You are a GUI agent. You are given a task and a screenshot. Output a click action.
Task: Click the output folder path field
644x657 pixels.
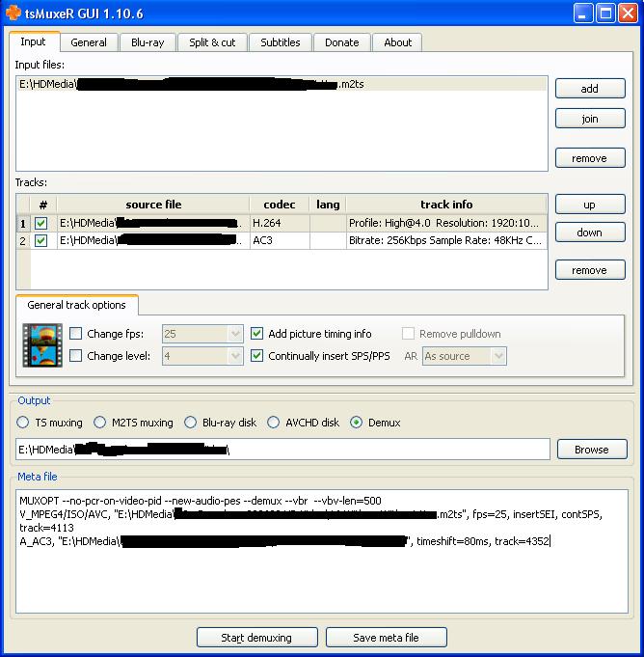pos(282,450)
